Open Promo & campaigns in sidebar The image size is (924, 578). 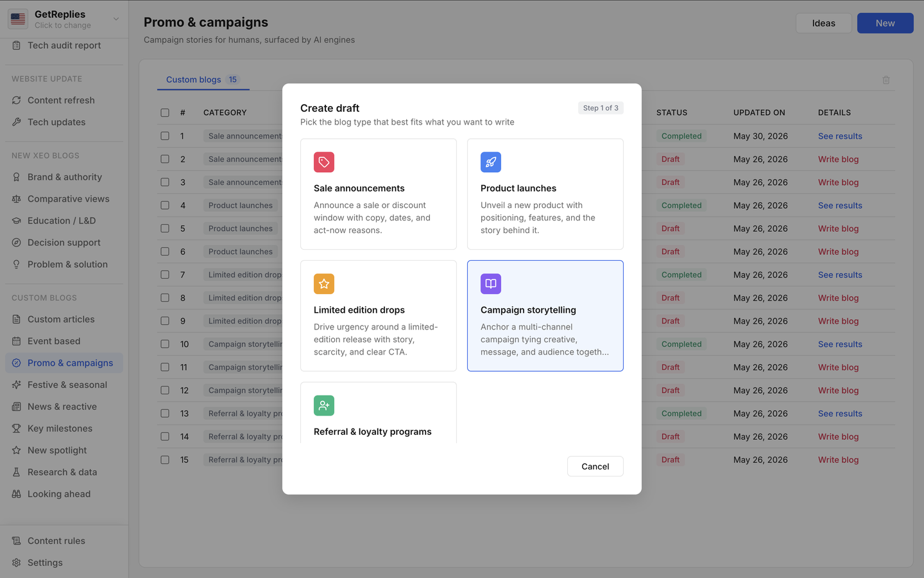(64, 363)
